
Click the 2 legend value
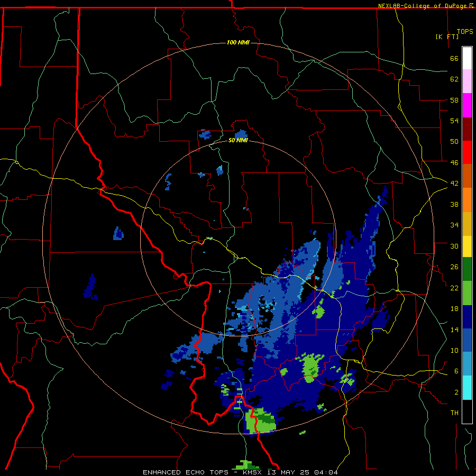[x=456, y=392]
